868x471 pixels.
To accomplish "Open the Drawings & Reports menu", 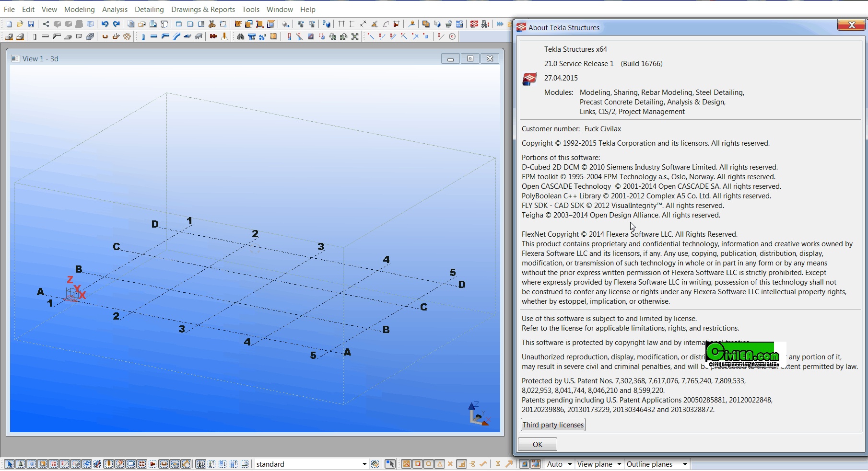I will tap(203, 9).
